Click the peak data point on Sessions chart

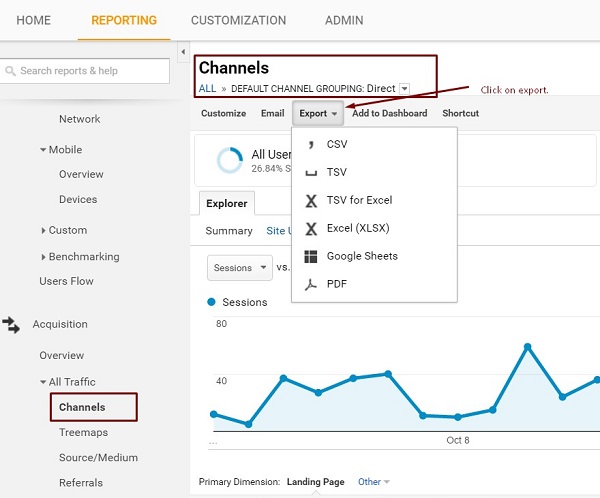(527, 347)
